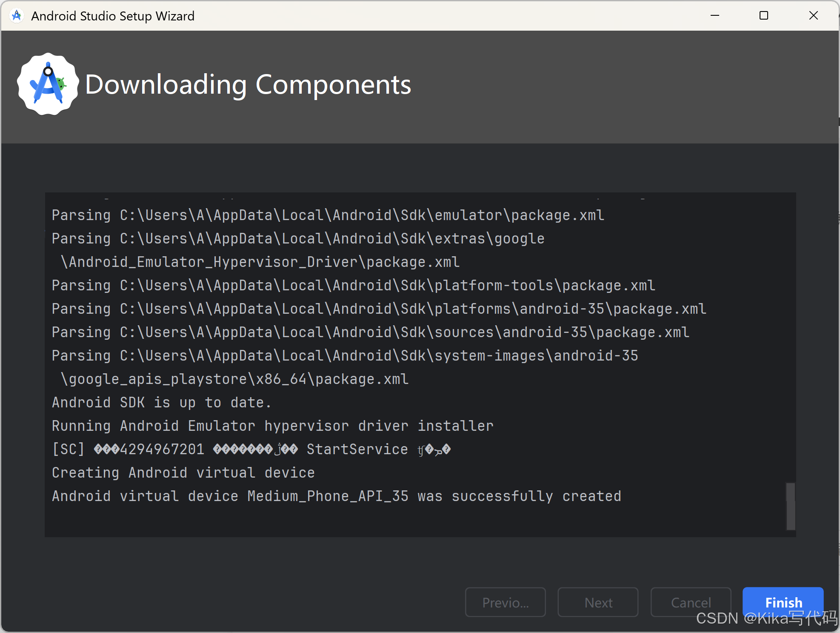The width and height of the screenshot is (840, 633).
Task: Click the Android Studio logo in header
Action: tap(48, 84)
